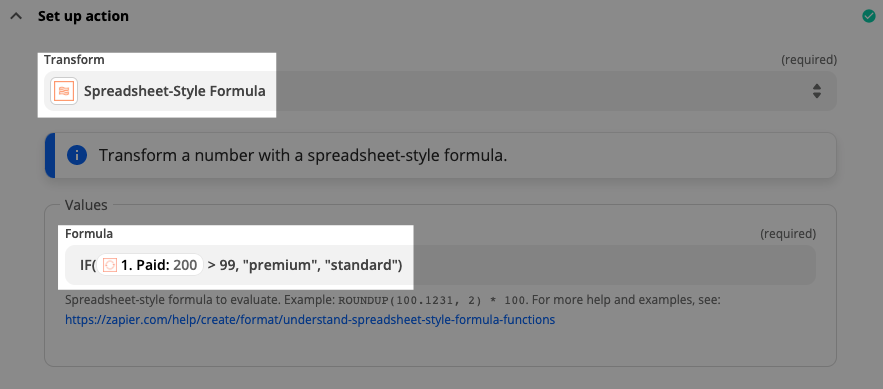Open the zapier.com spreadsheet formula help link
Image resolution: width=883 pixels, height=389 pixels.
click(310, 320)
